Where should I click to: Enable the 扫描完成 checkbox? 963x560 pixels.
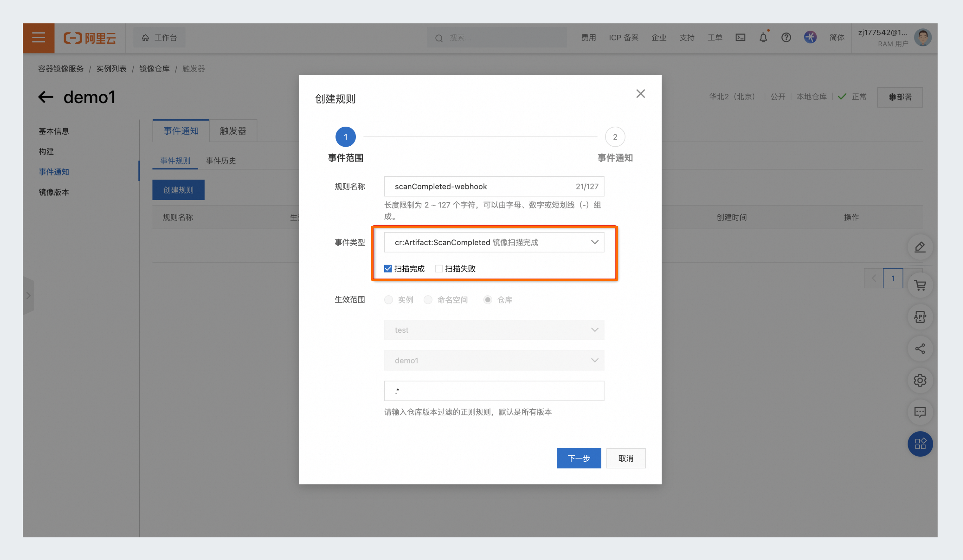click(388, 269)
